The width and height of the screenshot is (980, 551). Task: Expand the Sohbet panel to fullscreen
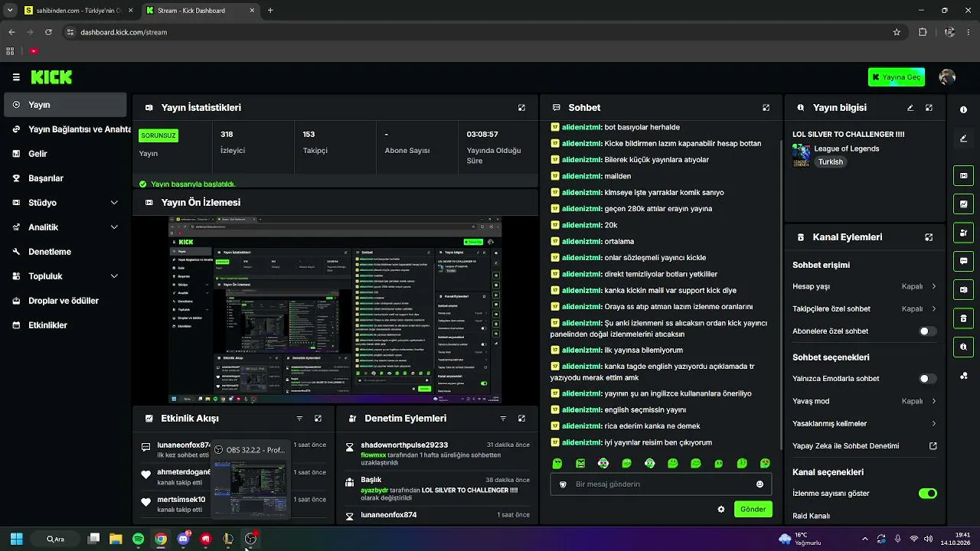click(766, 108)
